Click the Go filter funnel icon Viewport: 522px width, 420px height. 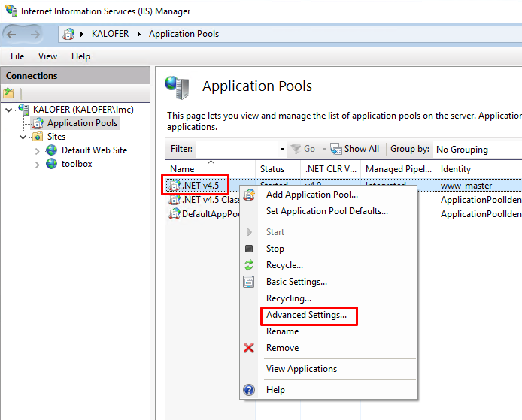pyautogui.click(x=296, y=149)
